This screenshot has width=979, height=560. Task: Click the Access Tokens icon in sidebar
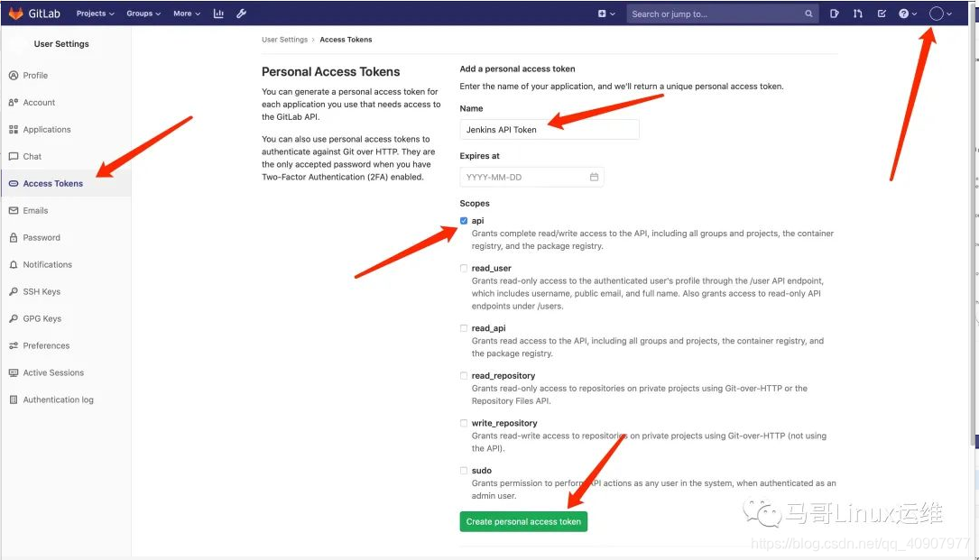point(14,184)
